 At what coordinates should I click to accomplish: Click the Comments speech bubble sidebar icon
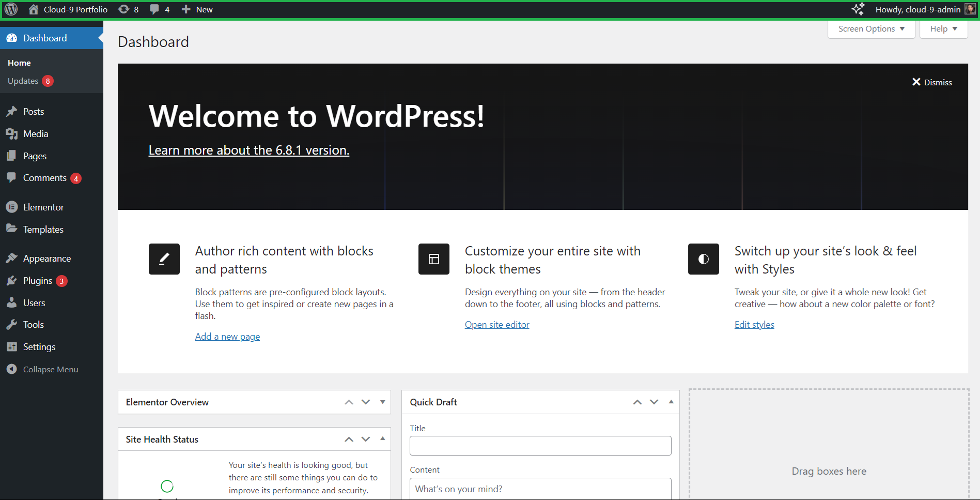pos(12,177)
